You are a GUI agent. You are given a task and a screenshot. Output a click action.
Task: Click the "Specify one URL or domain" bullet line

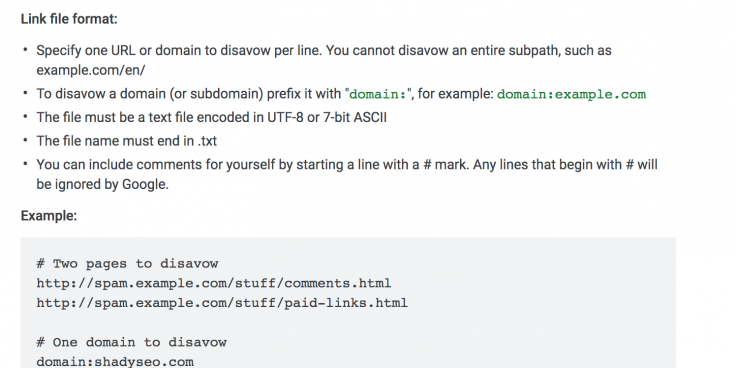point(324,51)
